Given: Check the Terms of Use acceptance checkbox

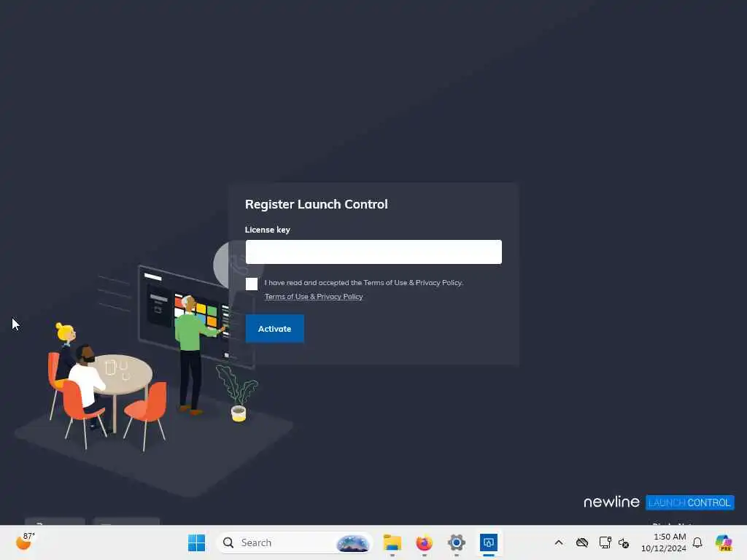Looking at the screenshot, I should pos(252,284).
